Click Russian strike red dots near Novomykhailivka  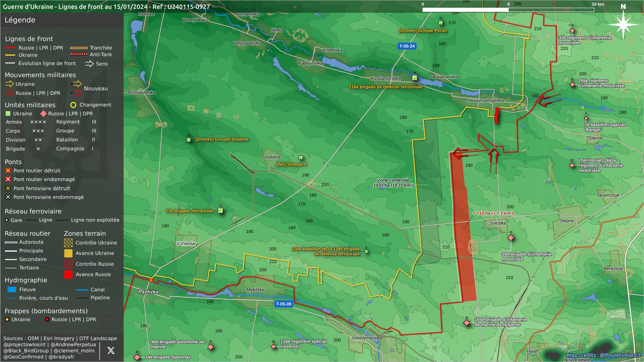(x=497, y=115)
